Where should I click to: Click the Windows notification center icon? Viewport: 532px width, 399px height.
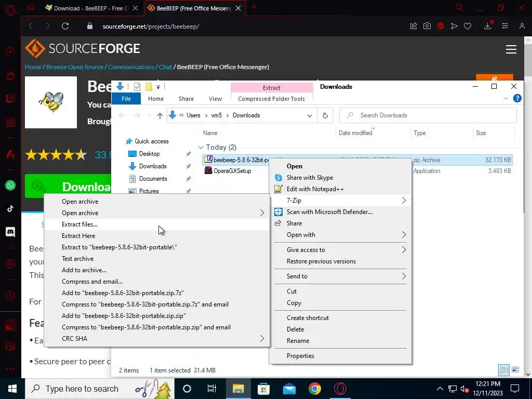pyautogui.click(x=515, y=389)
